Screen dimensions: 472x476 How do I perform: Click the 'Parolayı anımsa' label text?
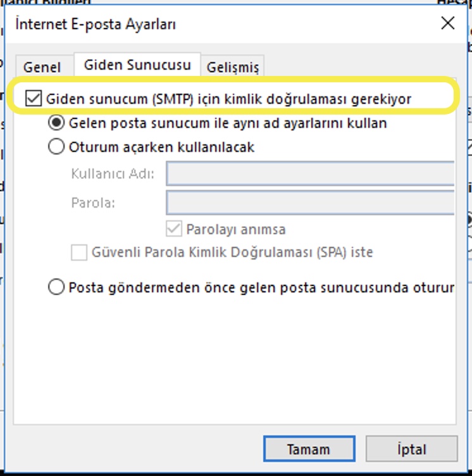pyautogui.click(x=235, y=229)
